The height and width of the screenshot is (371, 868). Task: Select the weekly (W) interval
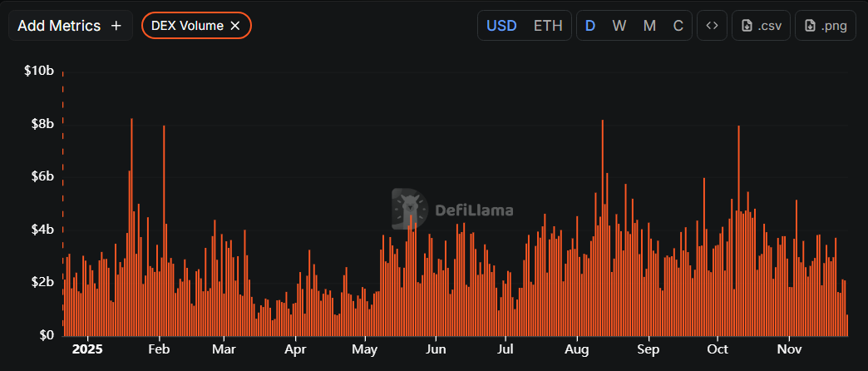[x=619, y=26]
